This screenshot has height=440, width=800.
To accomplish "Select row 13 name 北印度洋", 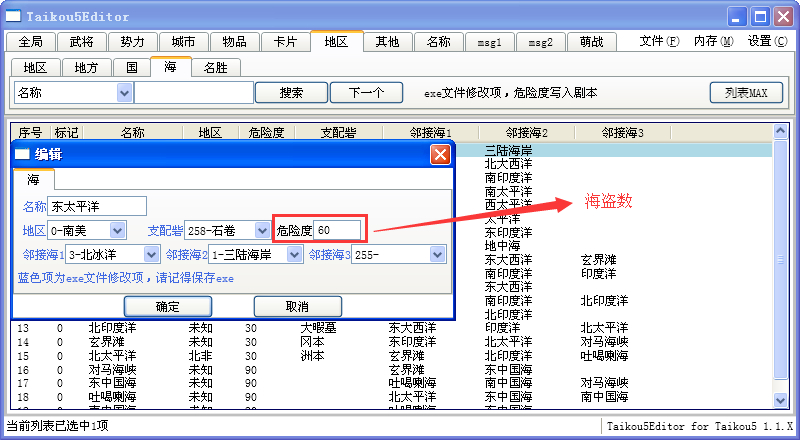I will point(112,328).
